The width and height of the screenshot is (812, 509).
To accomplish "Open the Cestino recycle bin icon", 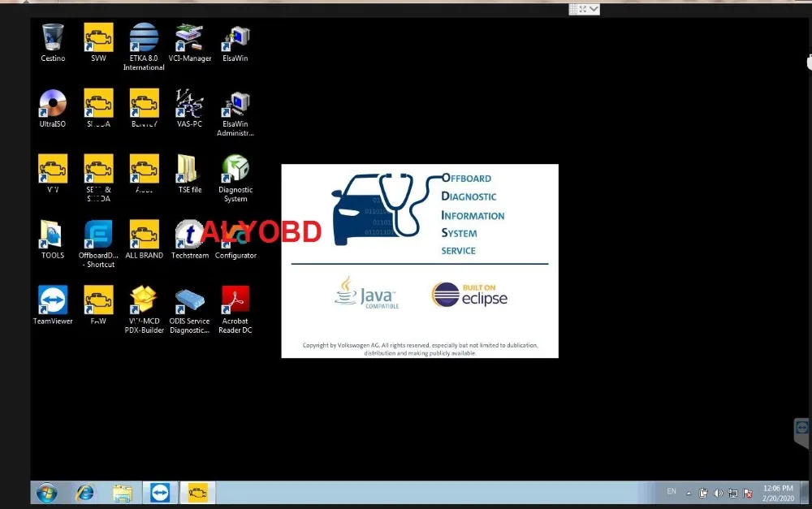I will [53, 42].
